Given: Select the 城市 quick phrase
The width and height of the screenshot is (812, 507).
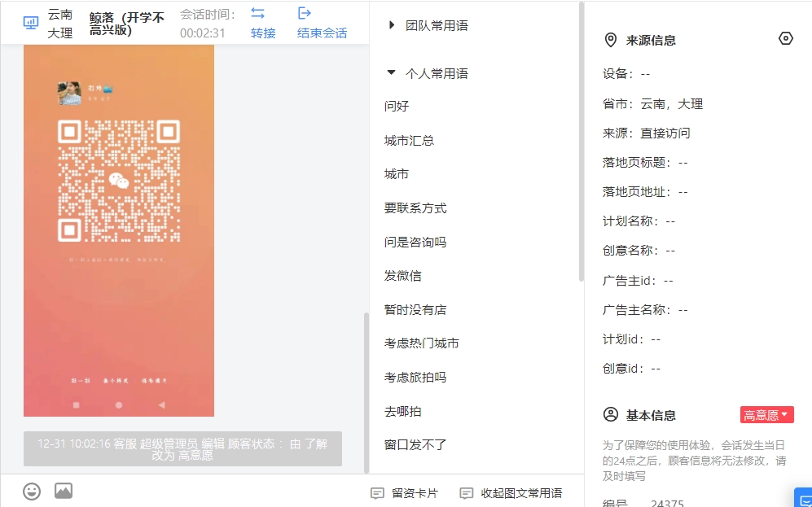Looking at the screenshot, I should click(x=397, y=174).
